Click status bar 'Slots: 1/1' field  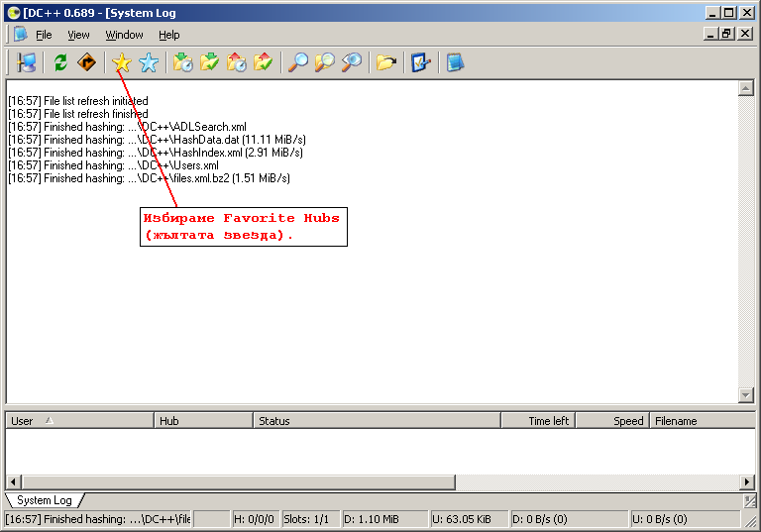tap(309, 519)
